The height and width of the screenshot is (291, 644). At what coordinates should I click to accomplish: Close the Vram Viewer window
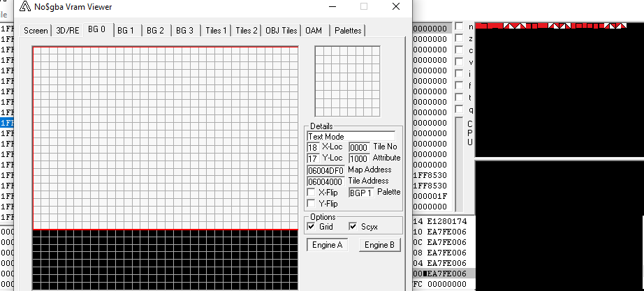point(395,6)
